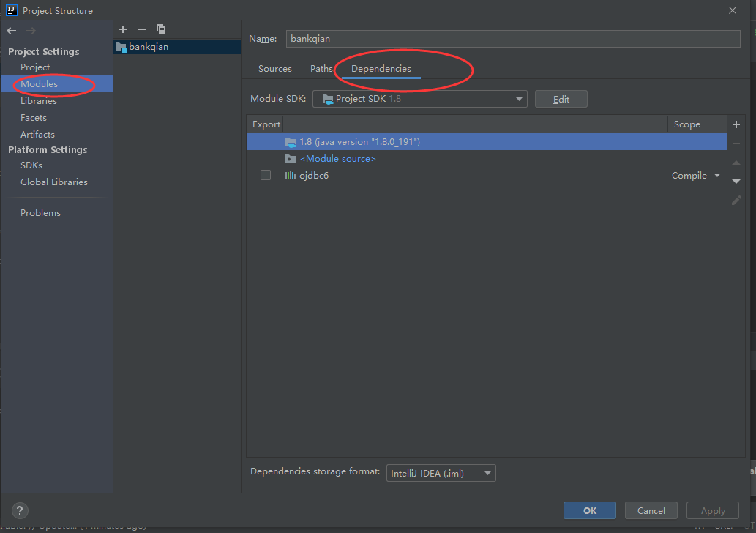The height and width of the screenshot is (533, 756).
Task: Select the ojdbc6 dependency row
Action: click(x=487, y=176)
